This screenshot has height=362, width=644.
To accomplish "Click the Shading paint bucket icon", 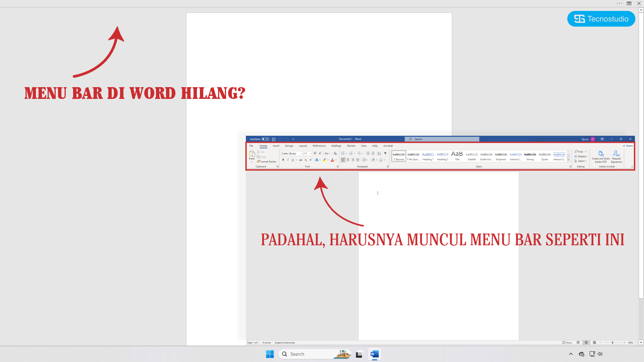I will coord(373,160).
